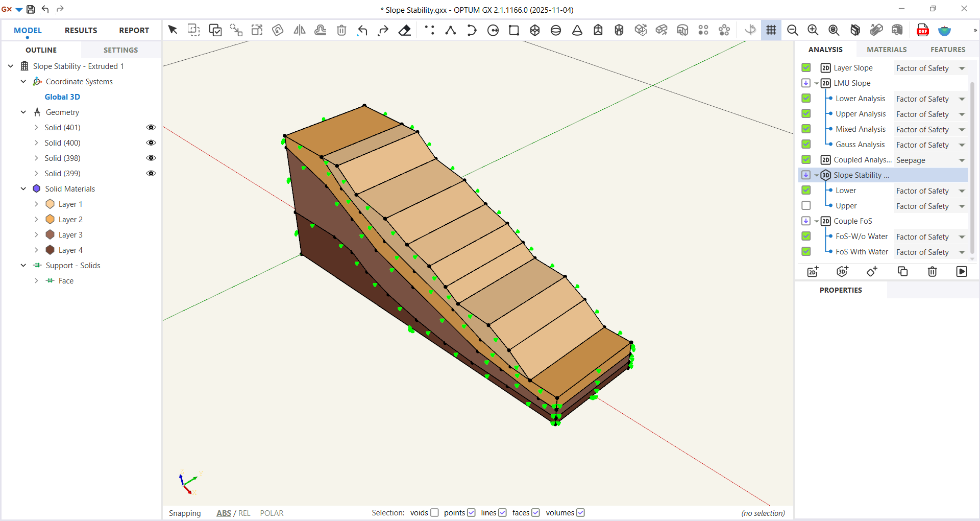Open the Factor of Safety dropdown for Lower Analysis
This screenshot has width=980, height=521.
962,99
